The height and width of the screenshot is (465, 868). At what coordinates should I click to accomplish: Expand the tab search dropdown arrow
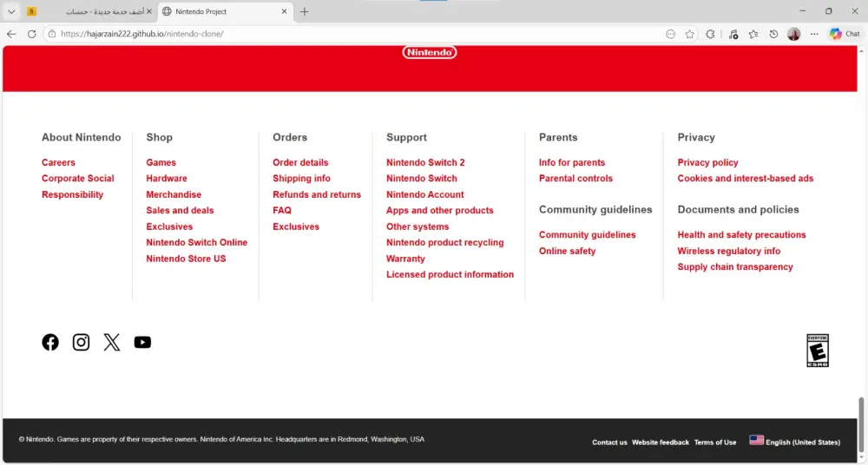click(x=11, y=11)
